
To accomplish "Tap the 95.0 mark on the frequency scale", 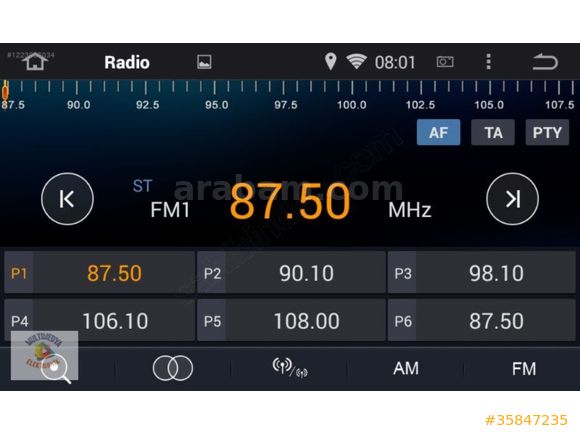I will (x=217, y=105).
